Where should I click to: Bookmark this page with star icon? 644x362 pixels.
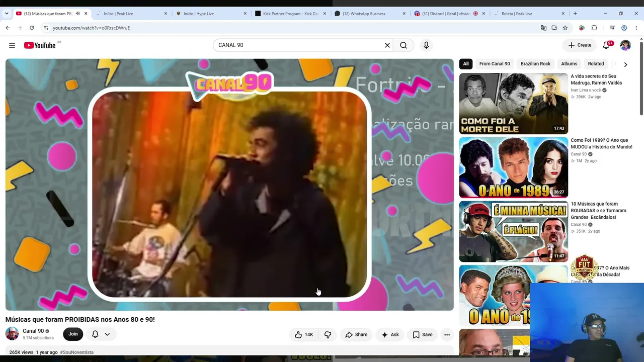(x=565, y=28)
